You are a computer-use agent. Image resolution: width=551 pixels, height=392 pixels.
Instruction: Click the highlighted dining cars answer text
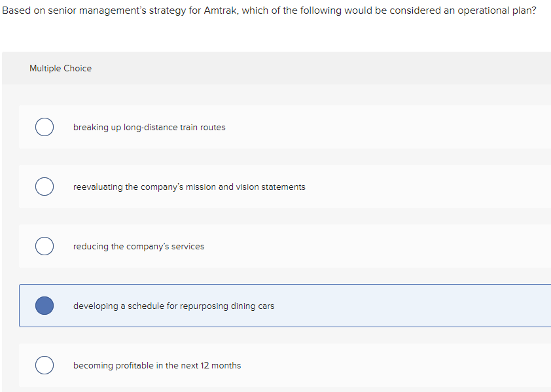[x=174, y=306]
